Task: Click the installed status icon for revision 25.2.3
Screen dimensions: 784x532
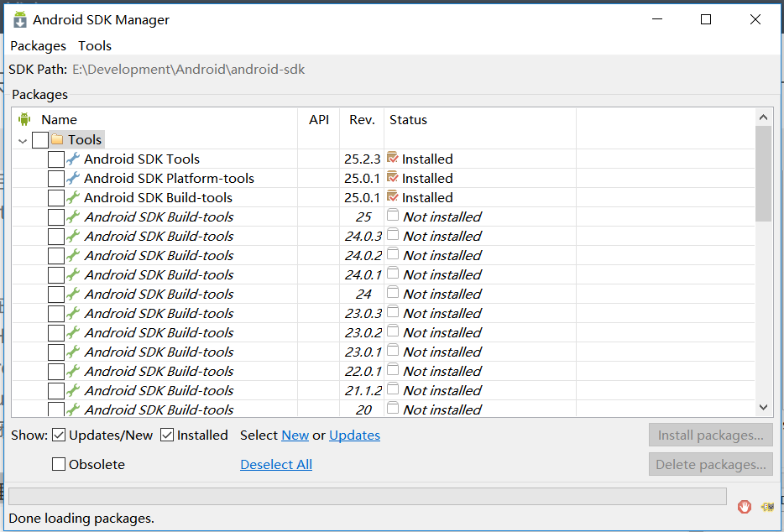Action: tap(393, 158)
